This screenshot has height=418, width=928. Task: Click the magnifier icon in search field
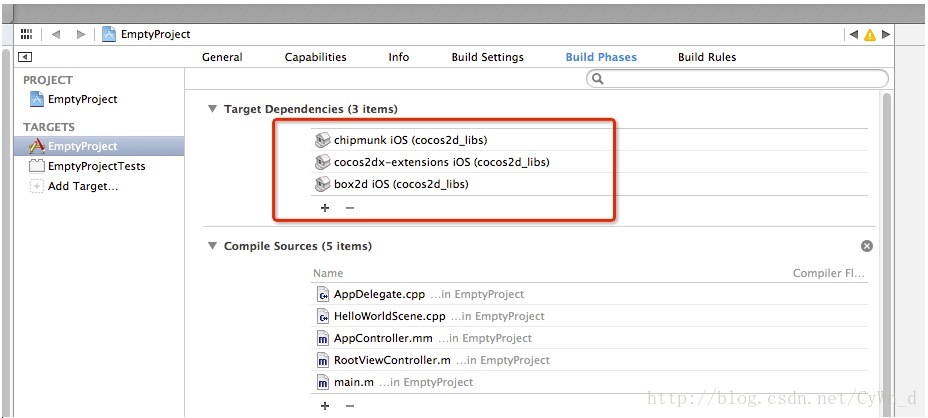[598, 79]
